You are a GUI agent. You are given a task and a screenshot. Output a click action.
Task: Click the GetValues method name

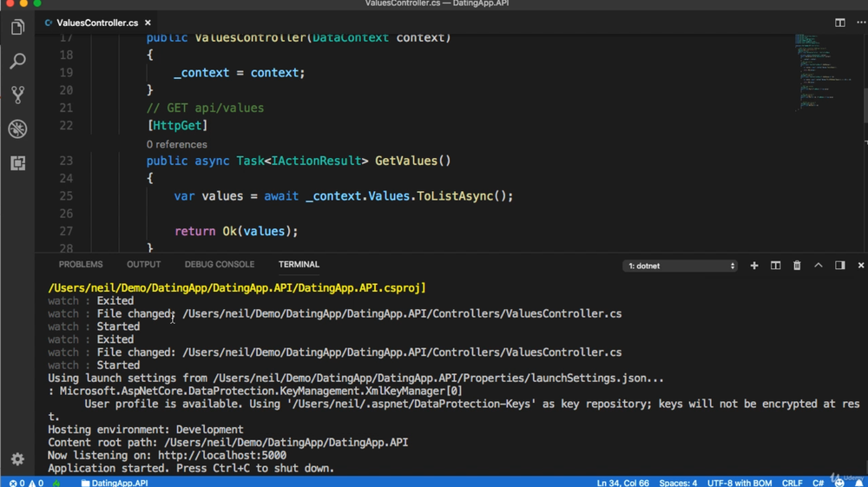(x=406, y=161)
